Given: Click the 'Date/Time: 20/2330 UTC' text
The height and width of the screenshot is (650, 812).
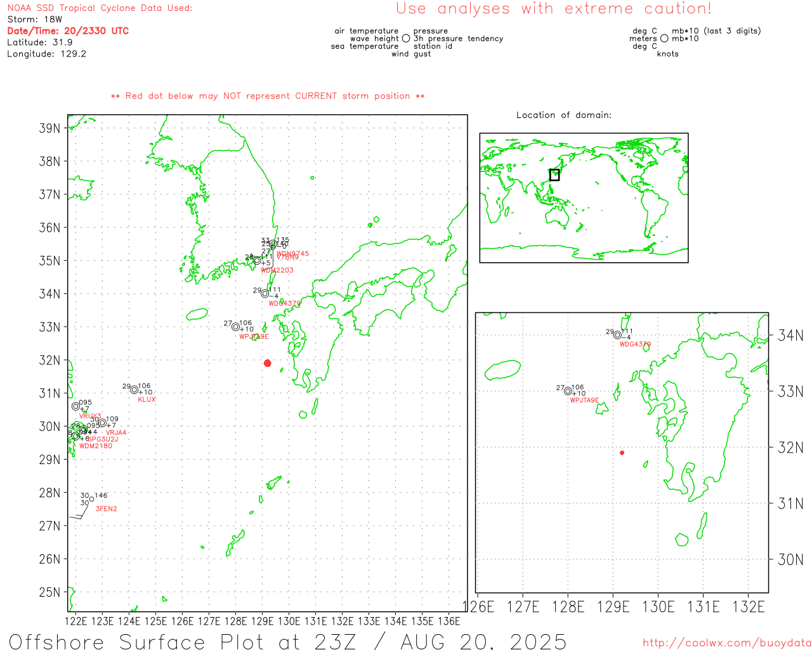Looking at the screenshot, I should click(x=68, y=31).
